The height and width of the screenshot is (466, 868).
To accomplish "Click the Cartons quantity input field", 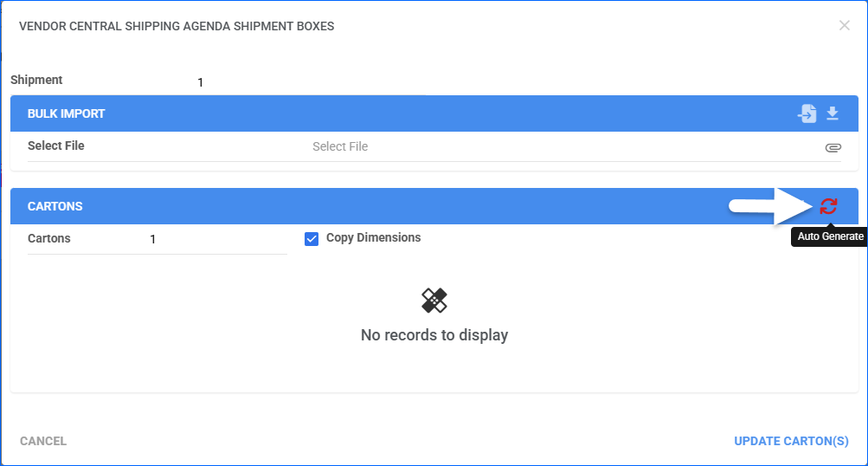I will click(x=216, y=239).
